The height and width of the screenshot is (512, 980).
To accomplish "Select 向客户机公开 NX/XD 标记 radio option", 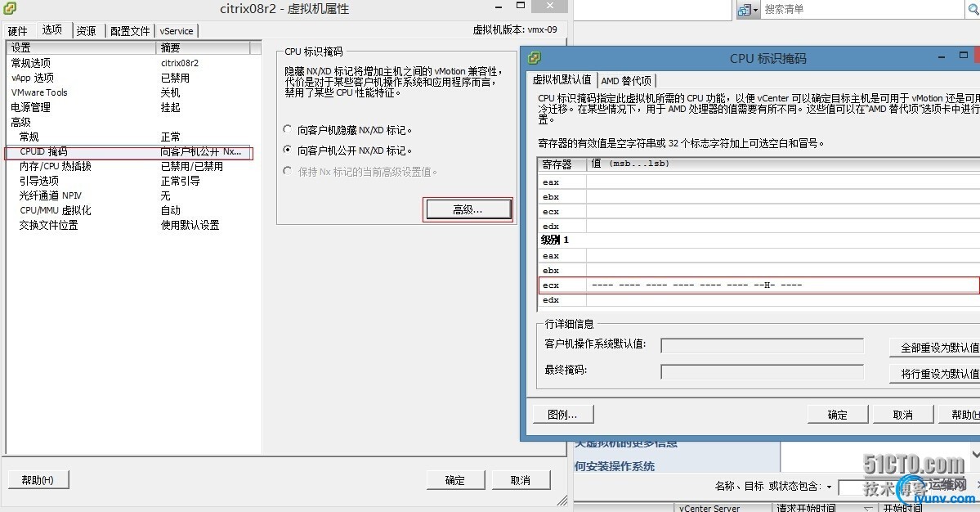I will click(287, 150).
